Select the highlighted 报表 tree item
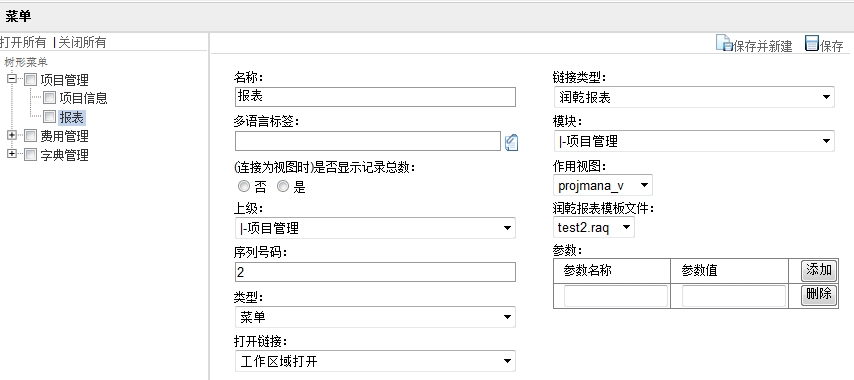 (71, 117)
